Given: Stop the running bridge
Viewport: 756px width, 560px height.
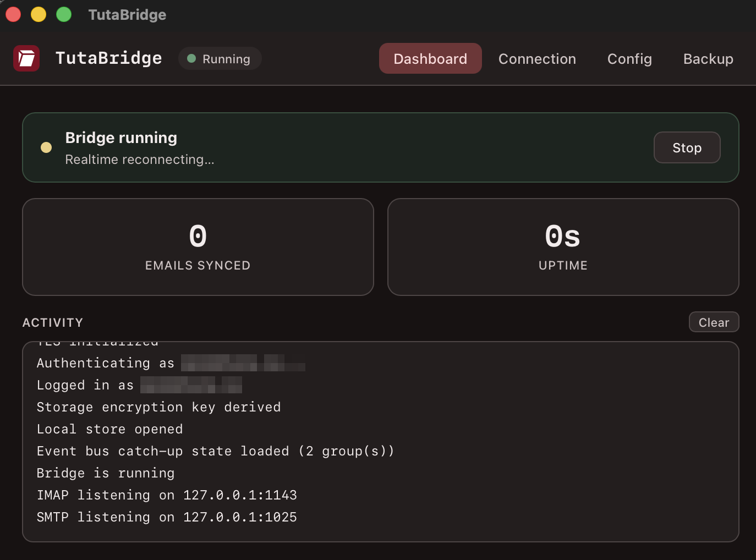Looking at the screenshot, I should point(687,147).
